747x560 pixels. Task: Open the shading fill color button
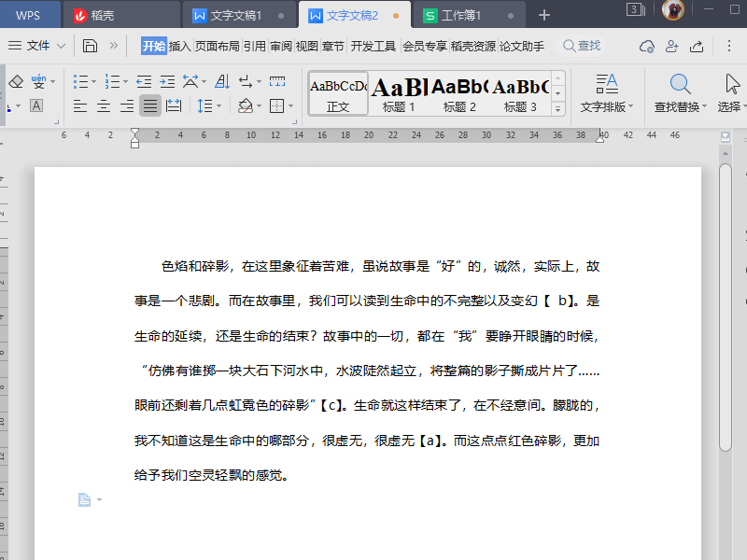[245, 106]
